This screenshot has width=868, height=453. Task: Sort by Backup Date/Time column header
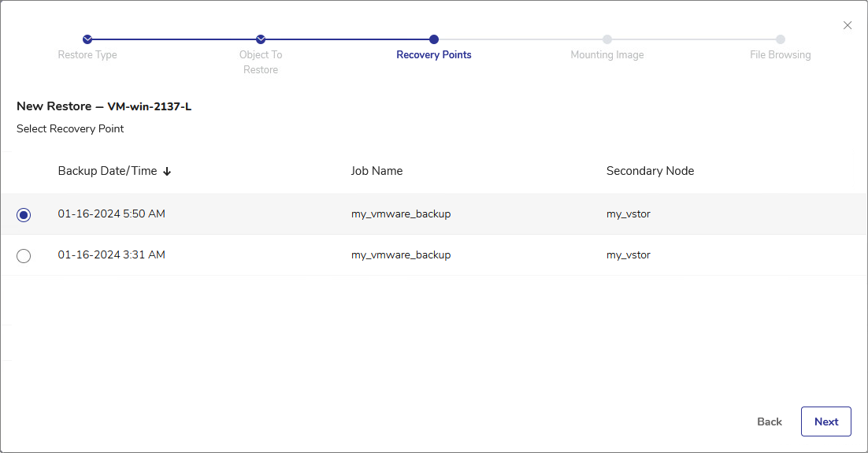(107, 171)
